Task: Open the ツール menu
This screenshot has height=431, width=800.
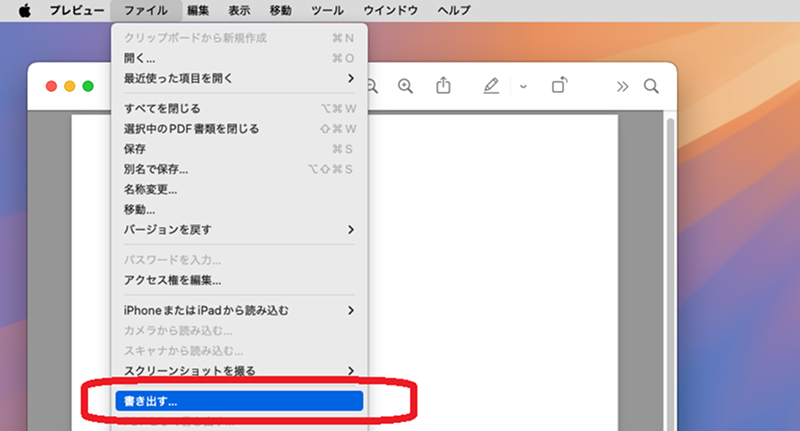Action: click(327, 10)
